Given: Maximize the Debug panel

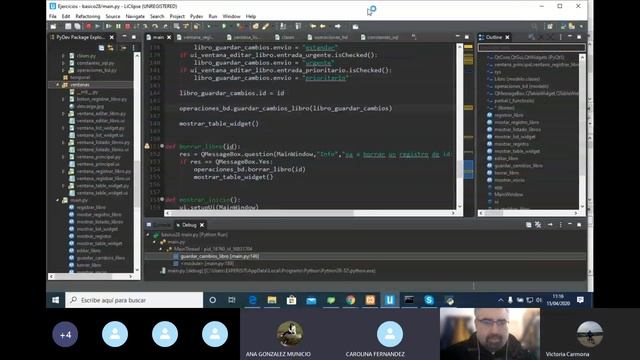Looking at the screenshot, I should coord(579,225).
